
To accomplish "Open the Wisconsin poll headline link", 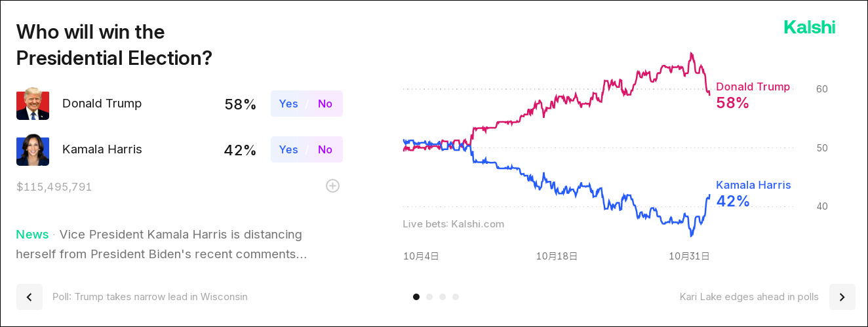I will [x=150, y=297].
